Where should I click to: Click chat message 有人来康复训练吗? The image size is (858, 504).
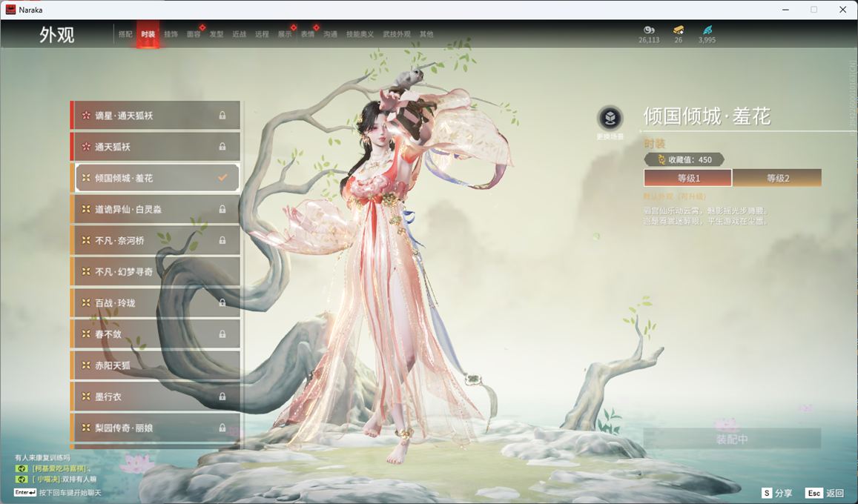[42, 457]
